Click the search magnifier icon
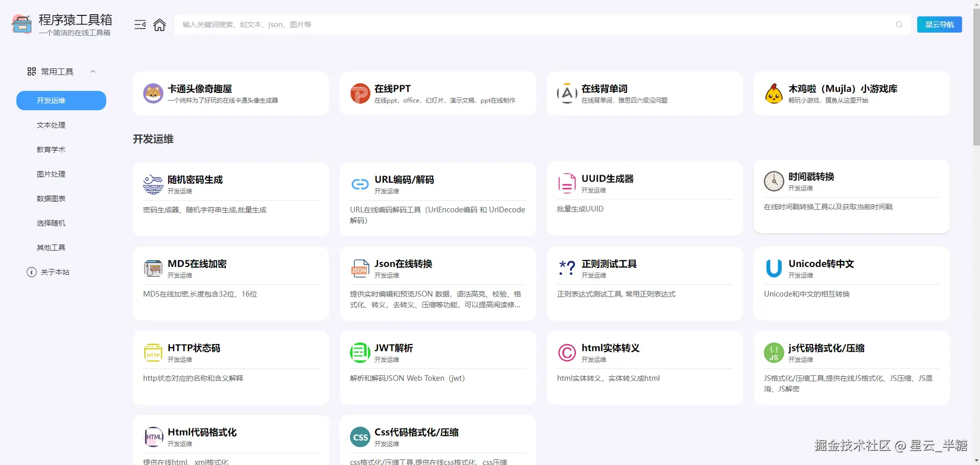 pyautogui.click(x=899, y=25)
